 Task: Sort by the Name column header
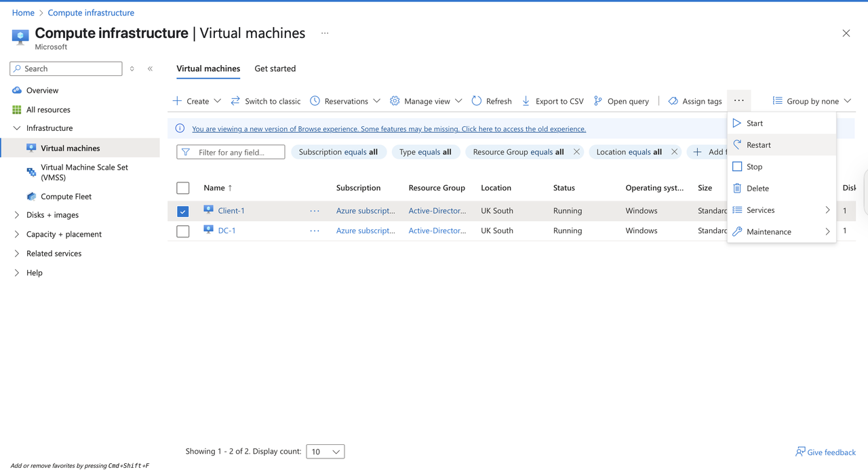click(218, 188)
